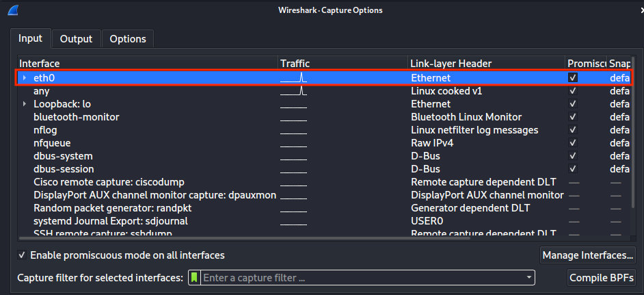Viewport: 644px width, 295px height.
Task: Select the nflog interface row
Action: [x=46, y=130]
